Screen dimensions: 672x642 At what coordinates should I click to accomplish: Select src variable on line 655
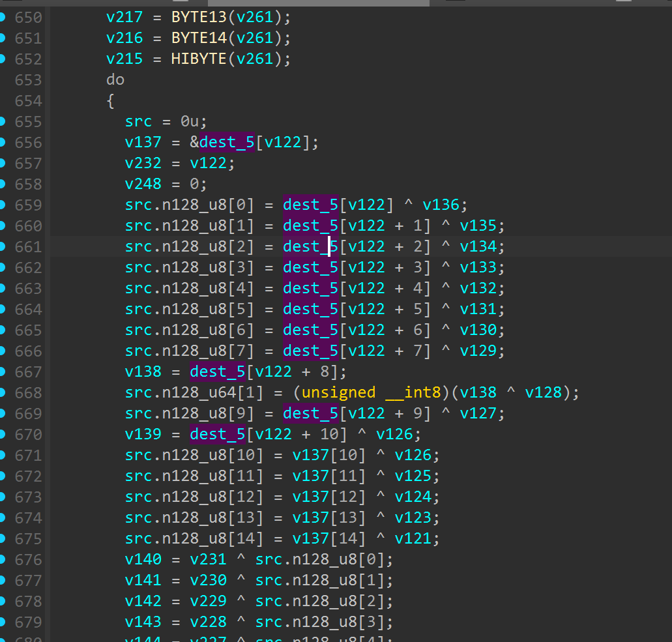tap(138, 121)
